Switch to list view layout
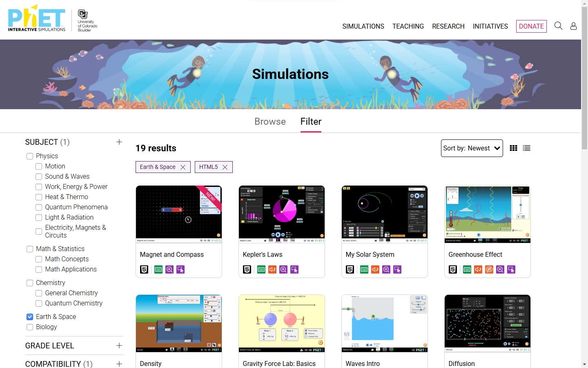 [x=527, y=148]
